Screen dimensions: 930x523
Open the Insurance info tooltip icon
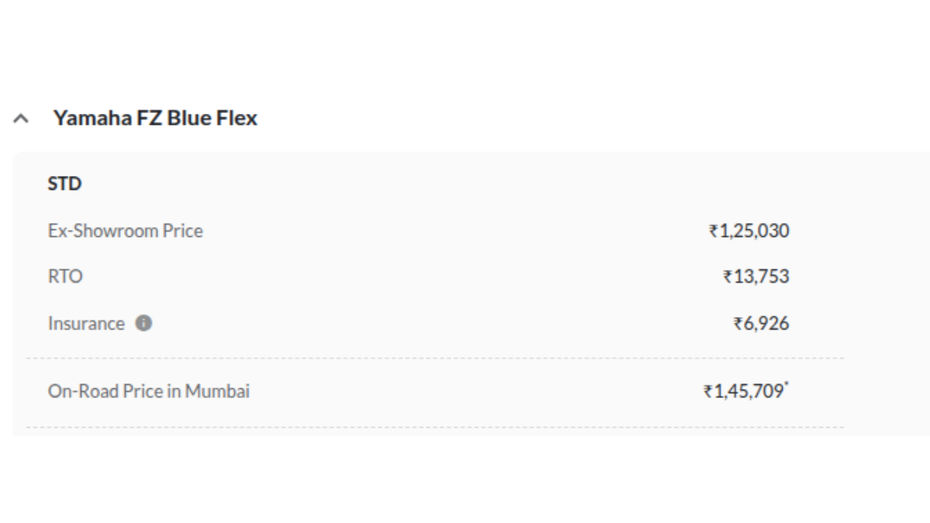point(144,323)
